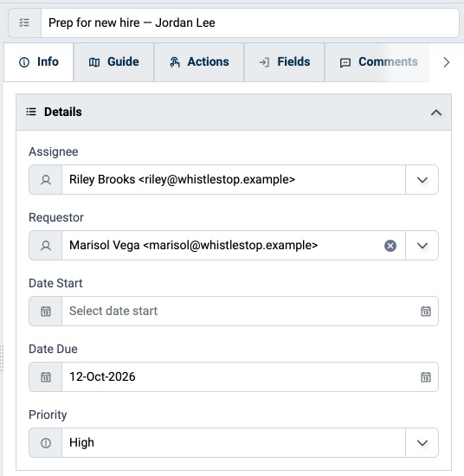This screenshot has height=476, width=464.
Task: Click the Requestor label
Action: 56,217
